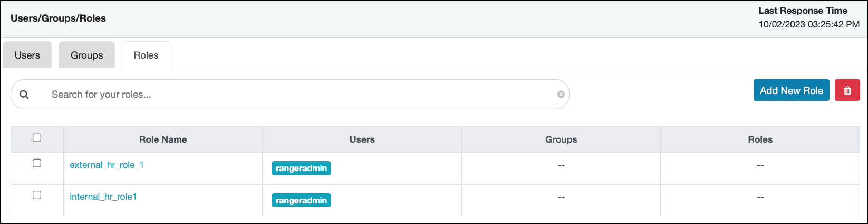Viewport: 868px width, 224px height.
Task: Click the magnifier search icon
Action: click(24, 95)
